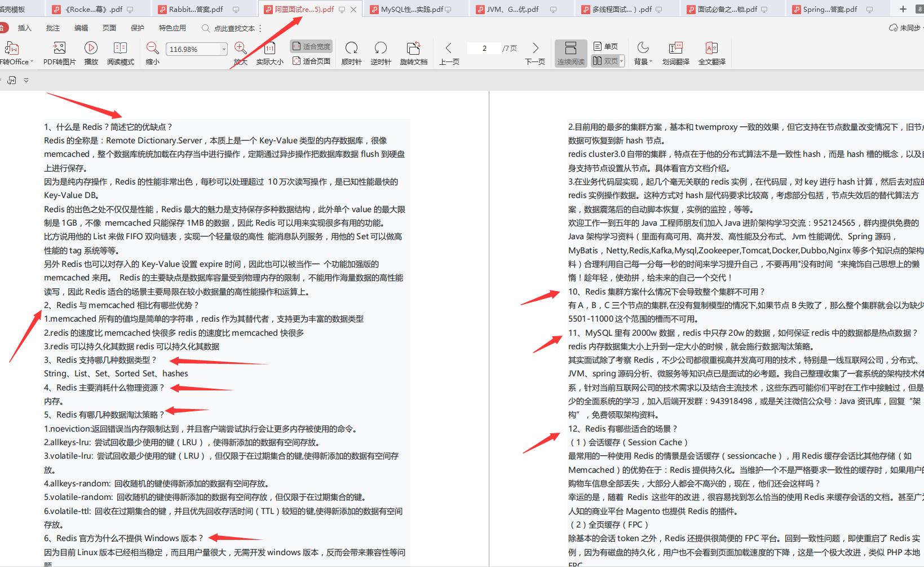Click the display icon on the Spring tab
Image resolution: width=924 pixels, height=567 pixels.
[x=869, y=10]
